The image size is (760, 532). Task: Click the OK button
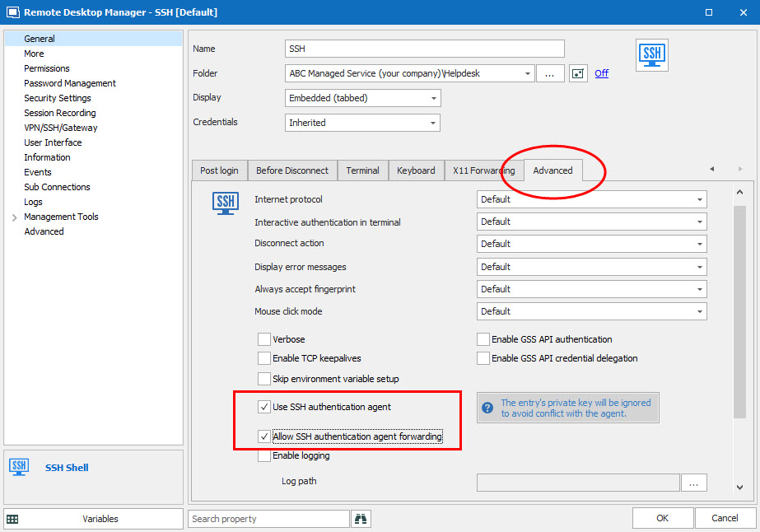point(662,518)
